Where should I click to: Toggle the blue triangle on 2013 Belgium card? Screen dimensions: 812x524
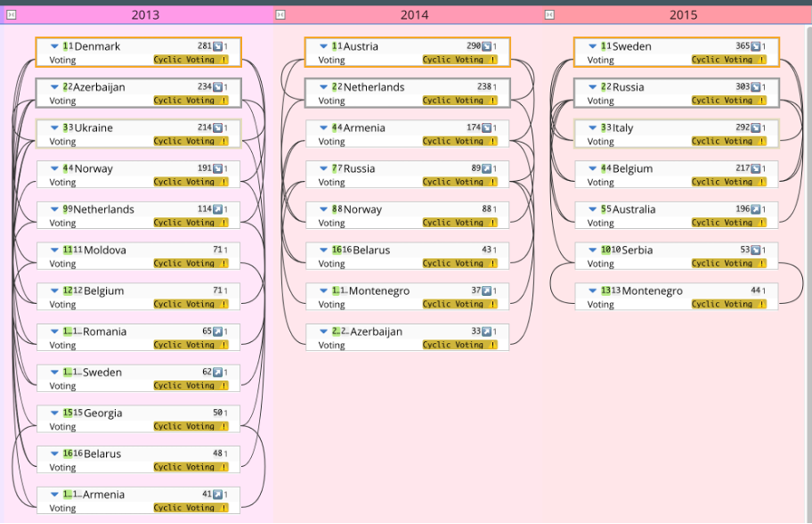click(54, 291)
